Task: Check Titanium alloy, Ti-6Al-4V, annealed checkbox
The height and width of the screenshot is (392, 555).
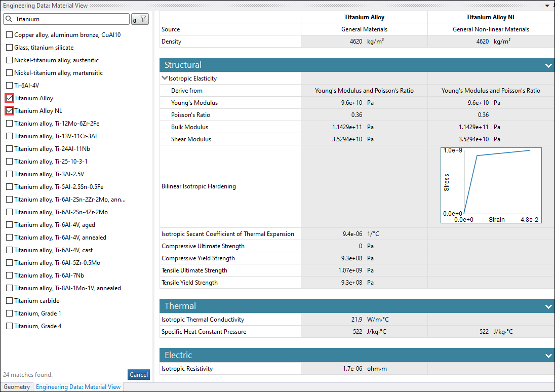Action: coord(10,237)
